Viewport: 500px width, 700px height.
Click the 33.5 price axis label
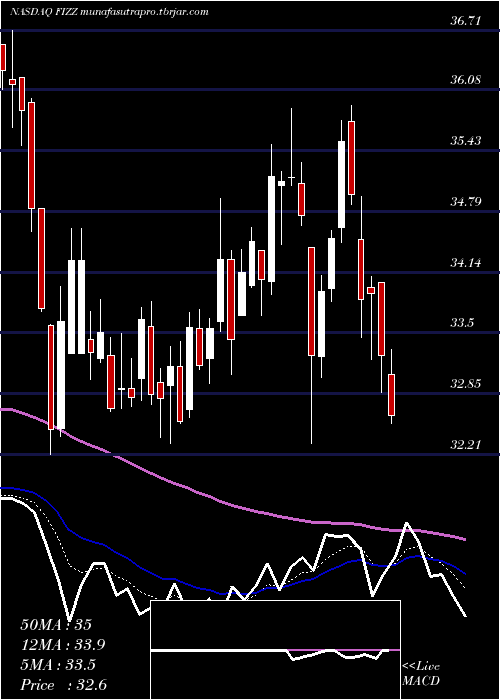(x=462, y=323)
